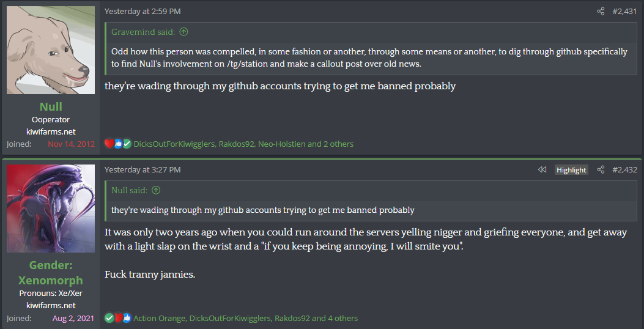This screenshot has height=329, width=644.
Task: Open permalink #2,431
Action: click(x=624, y=12)
